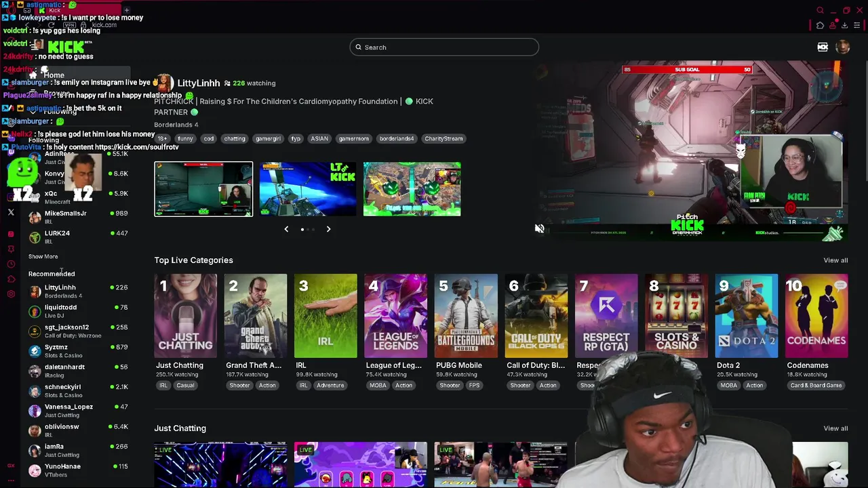This screenshot has height=488, width=868.
Task: Click the 'FPS' tag under PUBG Mobile
Action: [x=474, y=385]
